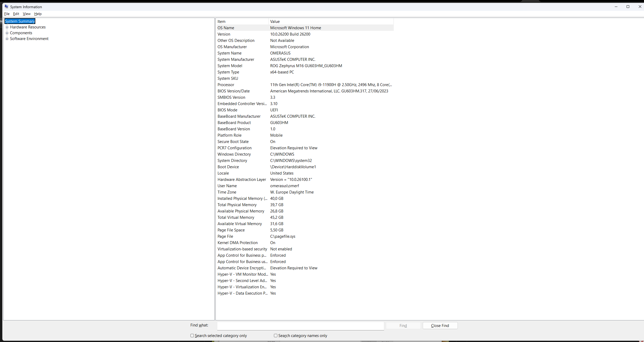Viewport: 644px width, 342px height.
Task: Click the System Model item
Action: pos(230,66)
